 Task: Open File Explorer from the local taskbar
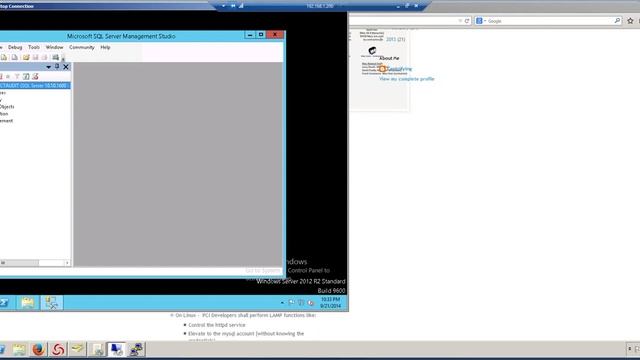(19, 349)
